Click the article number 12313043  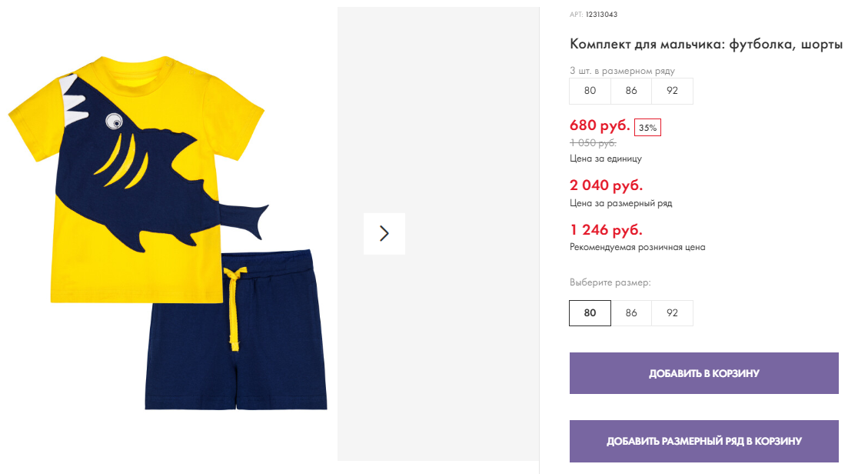pos(601,15)
